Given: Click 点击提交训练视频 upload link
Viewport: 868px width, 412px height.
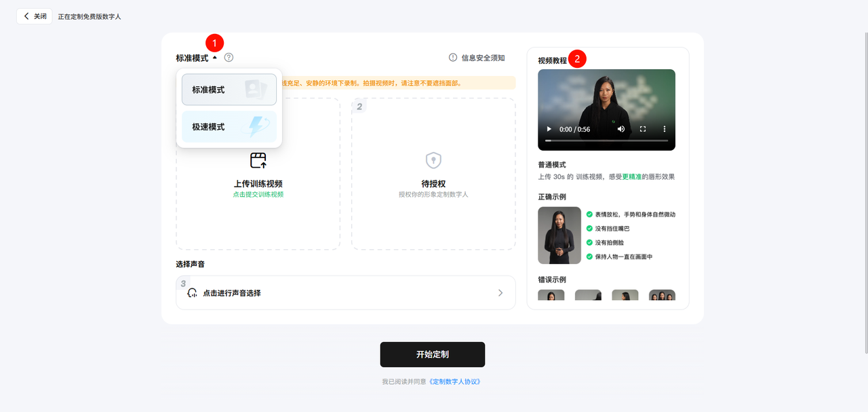Looking at the screenshot, I should [x=258, y=194].
